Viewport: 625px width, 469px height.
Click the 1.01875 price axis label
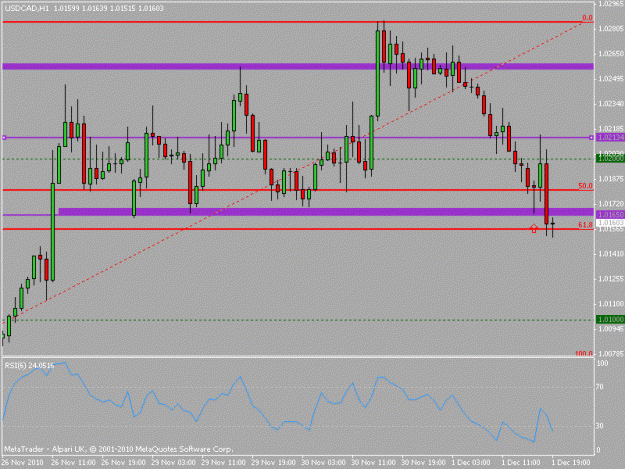click(x=611, y=179)
